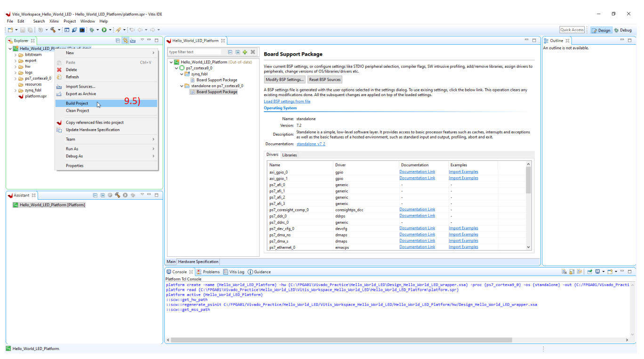Switch to the Design perspective
This screenshot has height=359, width=644.
pyautogui.click(x=601, y=30)
